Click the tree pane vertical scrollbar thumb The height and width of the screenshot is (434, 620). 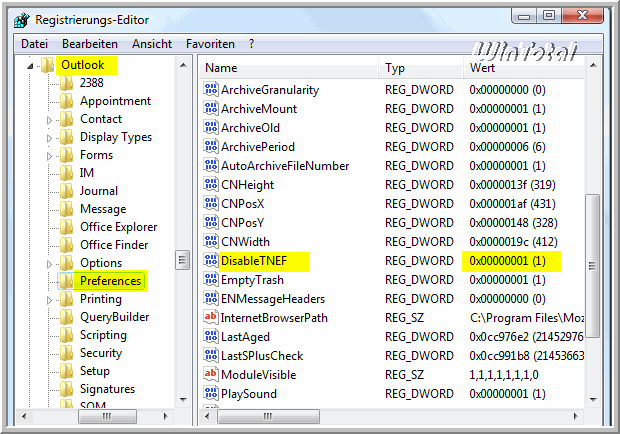click(x=182, y=260)
